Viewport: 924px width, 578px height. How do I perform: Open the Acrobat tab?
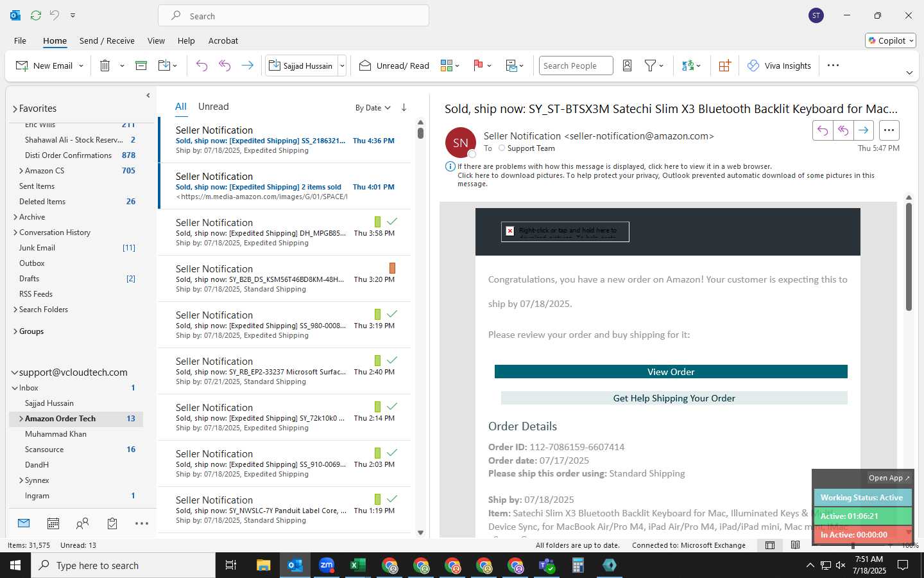(223, 40)
